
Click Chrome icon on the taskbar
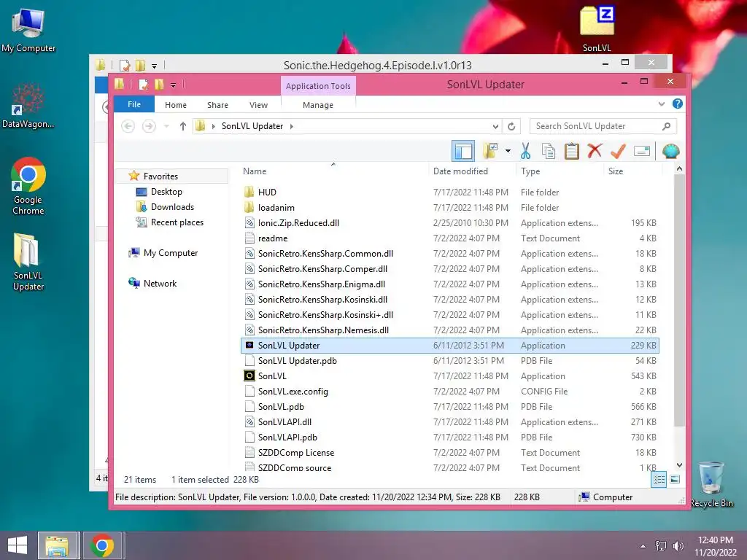click(x=102, y=545)
